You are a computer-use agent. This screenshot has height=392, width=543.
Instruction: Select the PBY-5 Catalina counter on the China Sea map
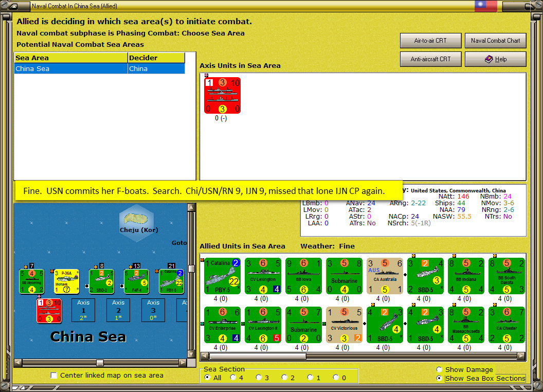click(x=171, y=281)
